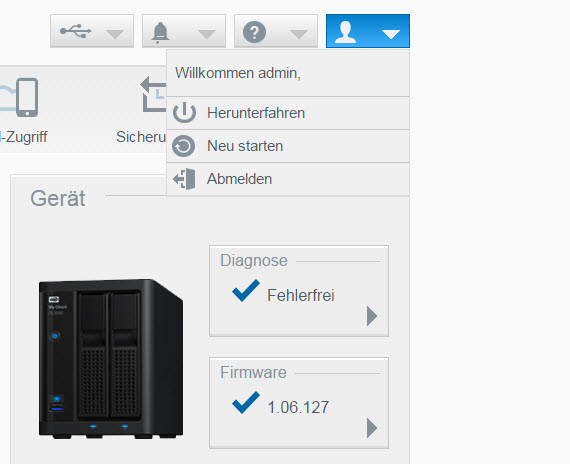Click the user profile silhouette icon
The width and height of the screenshot is (570, 464).
coord(345,32)
